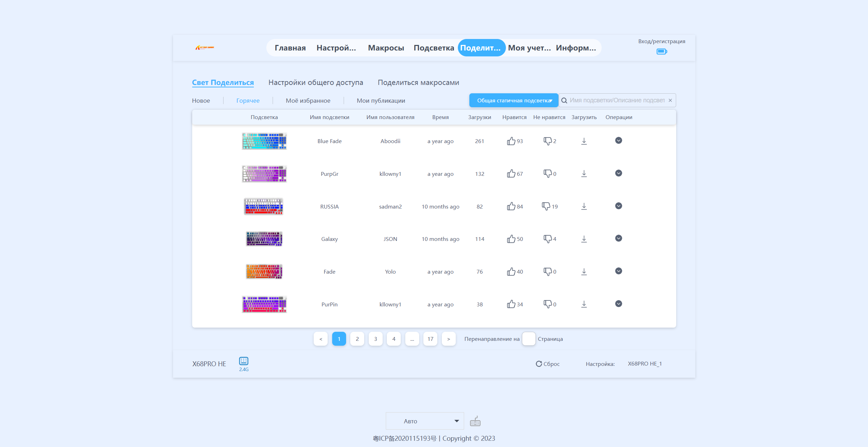Like the Blue Fade lighting preset
Viewport: 868px width, 447px height.
tap(511, 141)
